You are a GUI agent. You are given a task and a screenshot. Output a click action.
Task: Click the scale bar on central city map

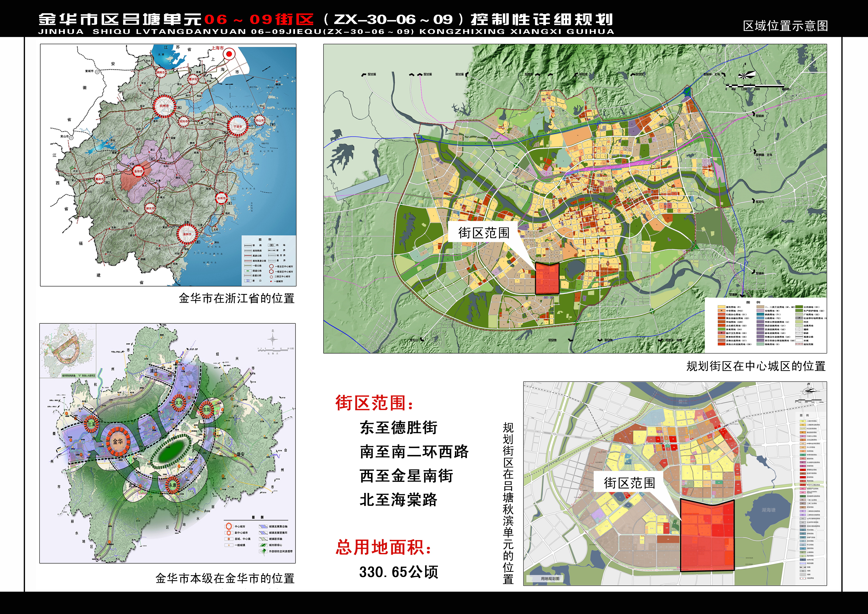click(x=757, y=87)
